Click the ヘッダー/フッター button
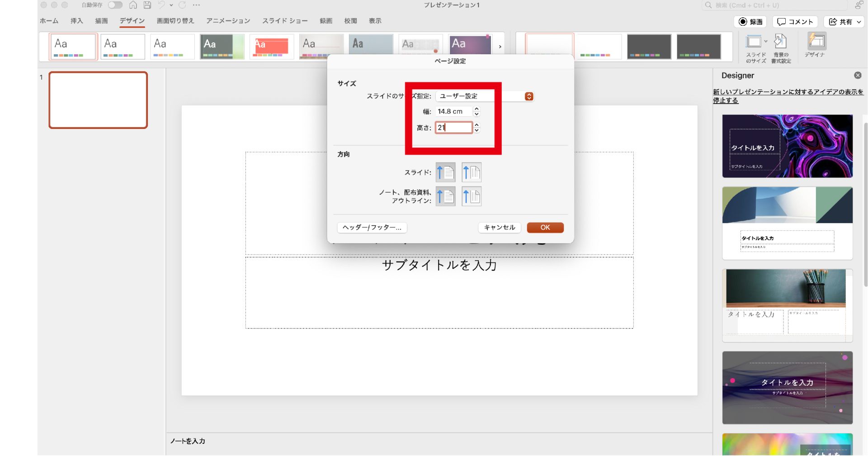 point(372,228)
